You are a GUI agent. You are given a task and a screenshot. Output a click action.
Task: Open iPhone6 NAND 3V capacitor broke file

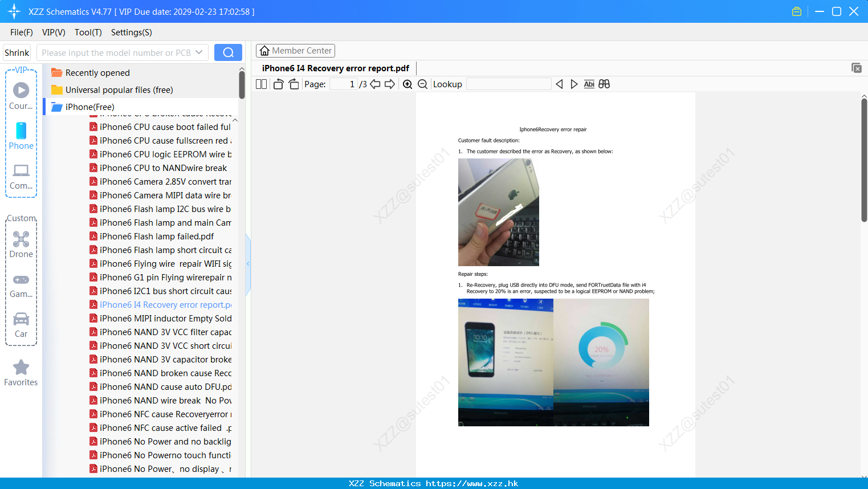pyautogui.click(x=160, y=359)
